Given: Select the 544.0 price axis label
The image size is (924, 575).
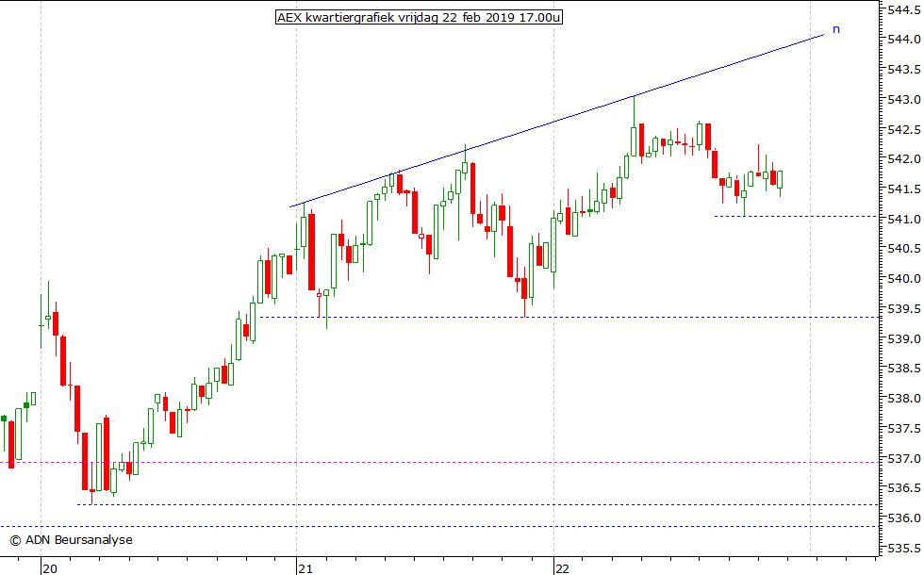Looking at the screenshot, I should (x=904, y=40).
